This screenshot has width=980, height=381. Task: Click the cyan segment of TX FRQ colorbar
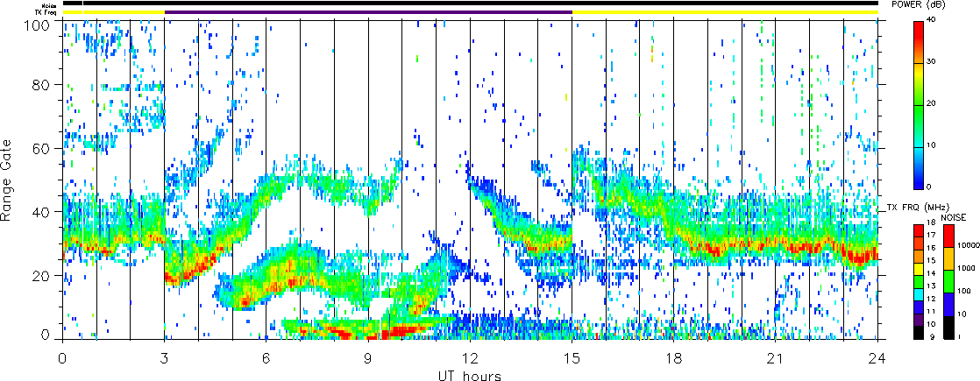(x=919, y=295)
